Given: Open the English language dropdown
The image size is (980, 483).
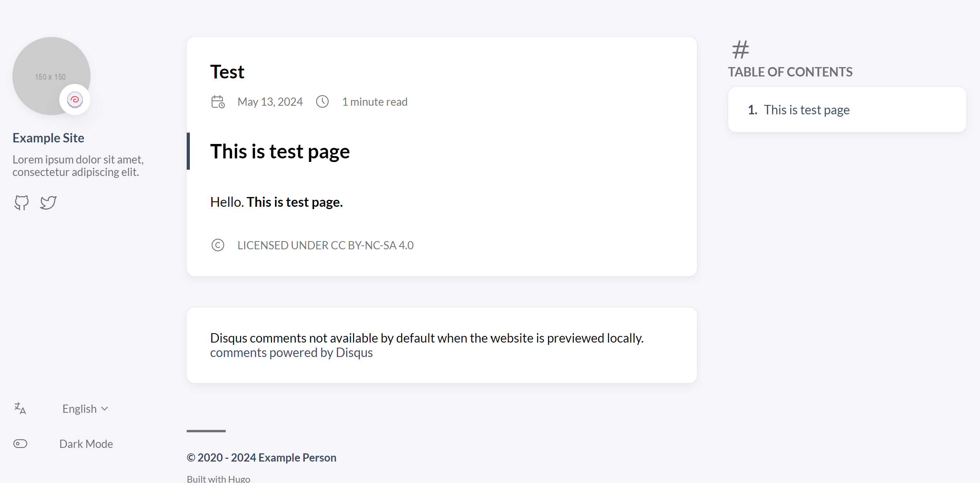Looking at the screenshot, I should tap(80, 408).
